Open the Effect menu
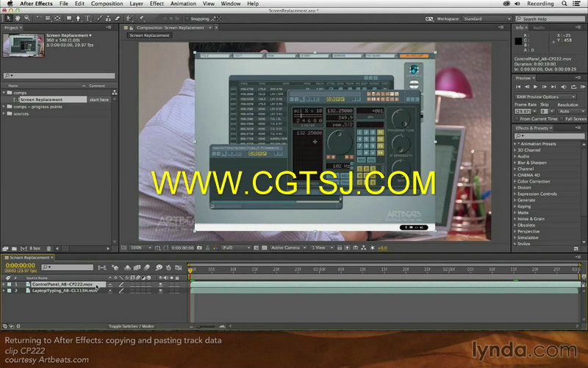The image size is (588, 368). (157, 4)
